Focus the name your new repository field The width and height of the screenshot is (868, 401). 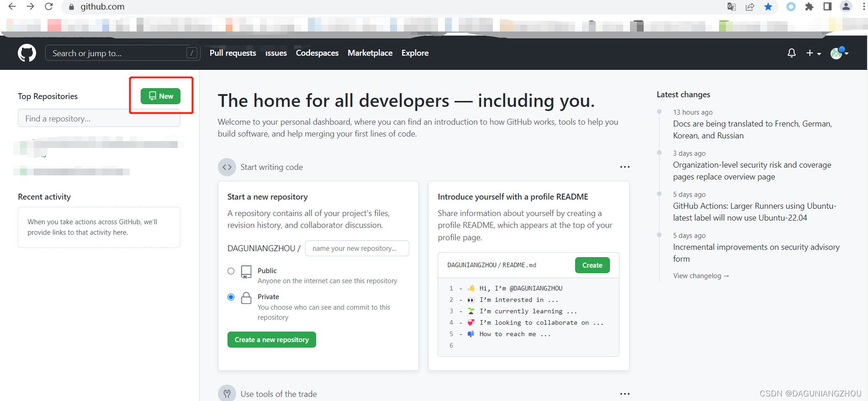[x=357, y=248]
